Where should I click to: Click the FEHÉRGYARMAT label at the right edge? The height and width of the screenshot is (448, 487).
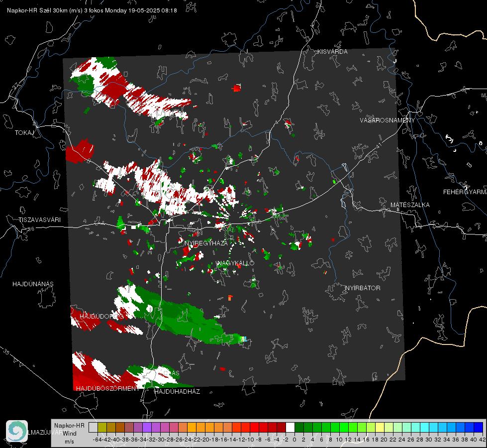[465, 192]
